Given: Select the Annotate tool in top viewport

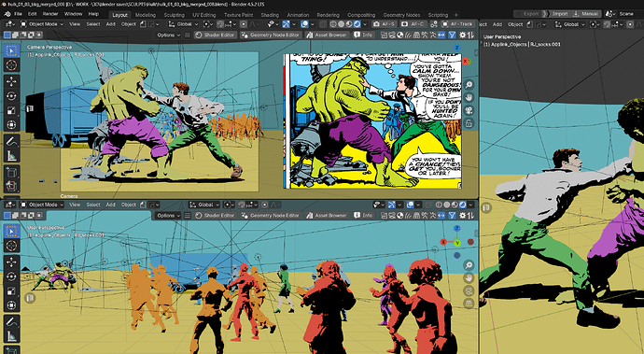Looking at the screenshot, I should pyautogui.click(x=11, y=141).
